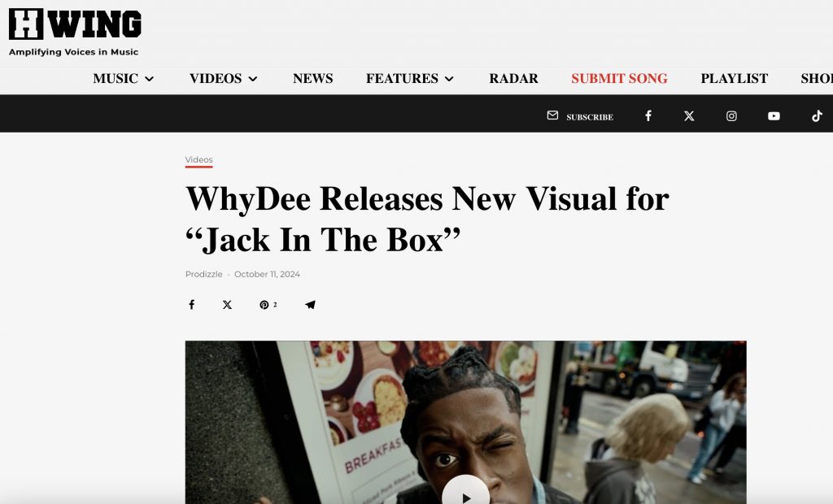Open the Instagram icon in the black bar
The image size is (833, 504).
[731, 115]
